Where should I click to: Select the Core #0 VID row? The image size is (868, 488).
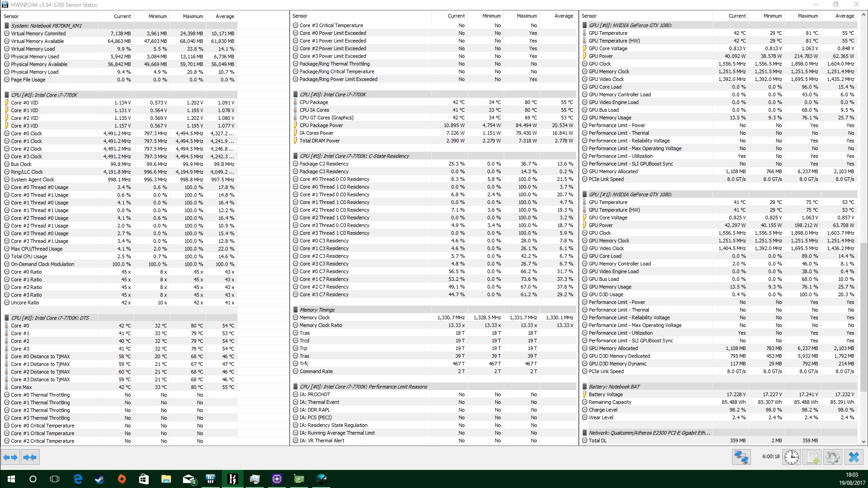[119, 103]
